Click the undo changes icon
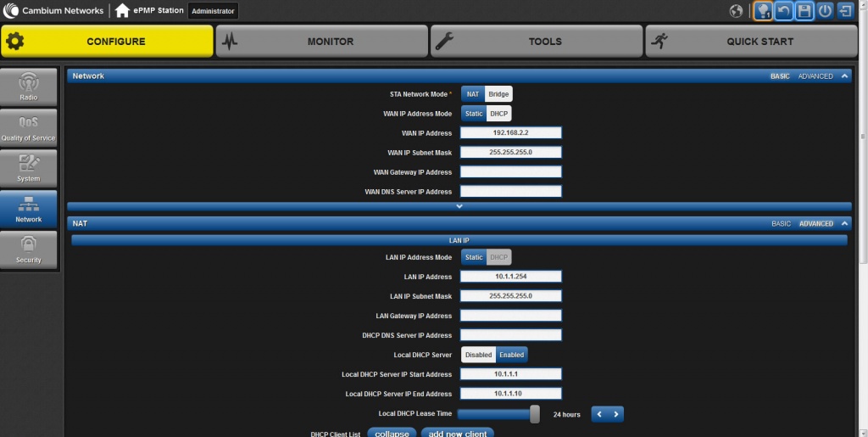Image resolution: width=868 pixels, height=437 pixels. click(x=784, y=11)
